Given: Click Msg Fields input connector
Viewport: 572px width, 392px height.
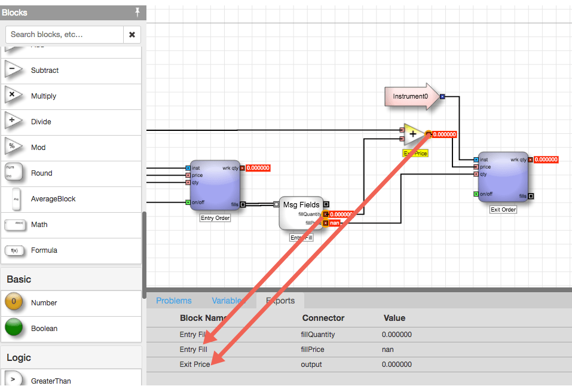Looking at the screenshot, I should (277, 204).
